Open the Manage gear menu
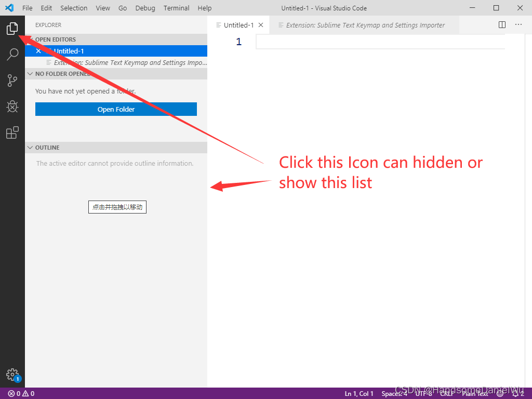This screenshot has height=399, width=532. [x=12, y=375]
